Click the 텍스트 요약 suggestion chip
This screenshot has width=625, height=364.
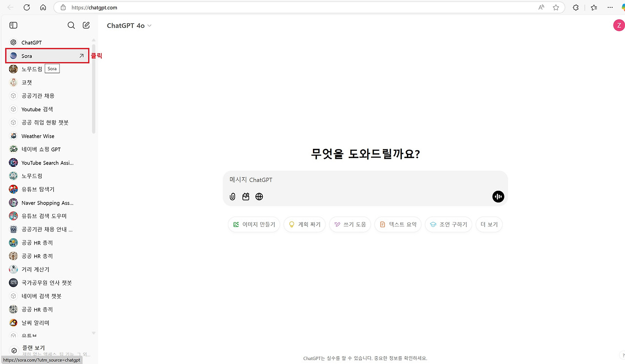pos(398,224)
